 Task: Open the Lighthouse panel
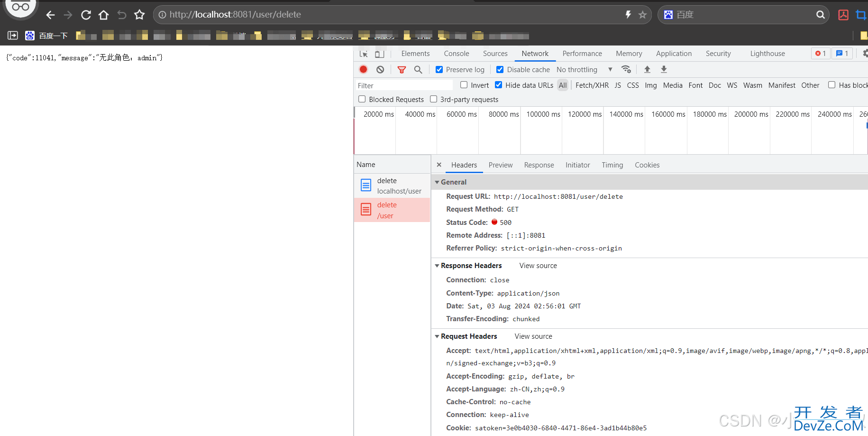pos(767,54)
